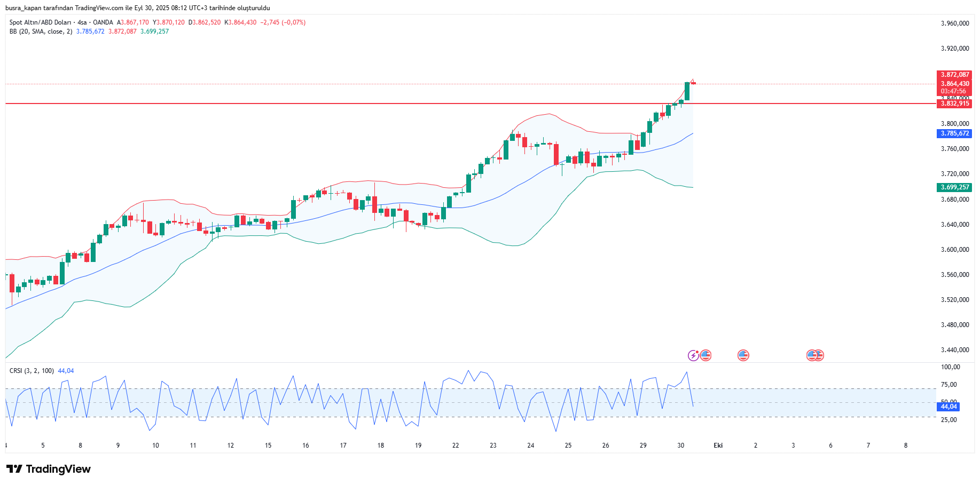Select the CRSI (3, 2, 100) indicator legend
The width and height of the screenshot is (980, 485).
[x=32, y=371]
